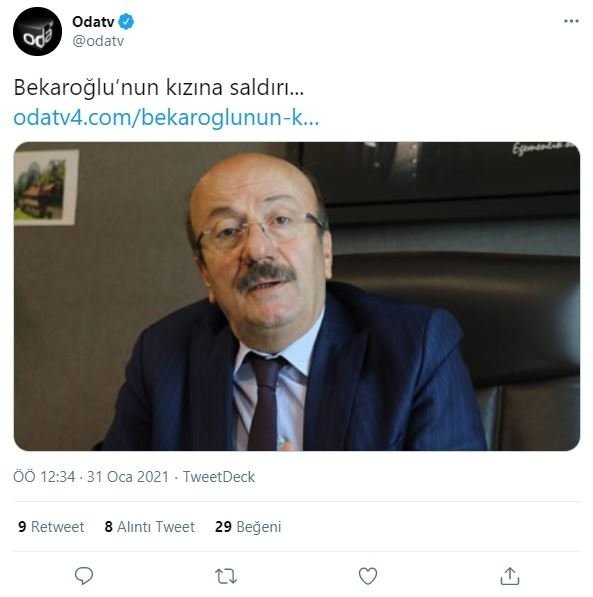Screen dimensions: 593x597
Task: View the 8 Alıntı Tweet list
Action: (150, 527)
